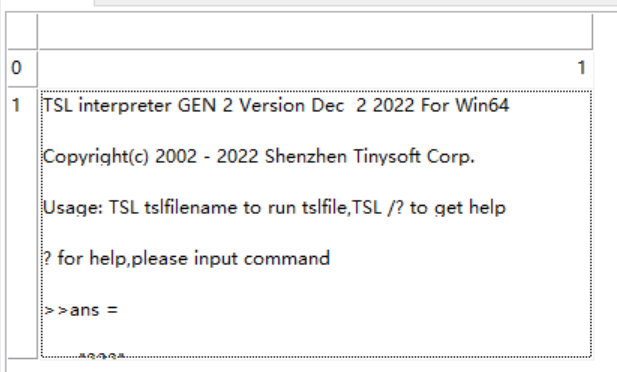Viewport: 617px width, 372px height.
Task: Click the word 'Win64' in the output
Action: click(482, 105)
